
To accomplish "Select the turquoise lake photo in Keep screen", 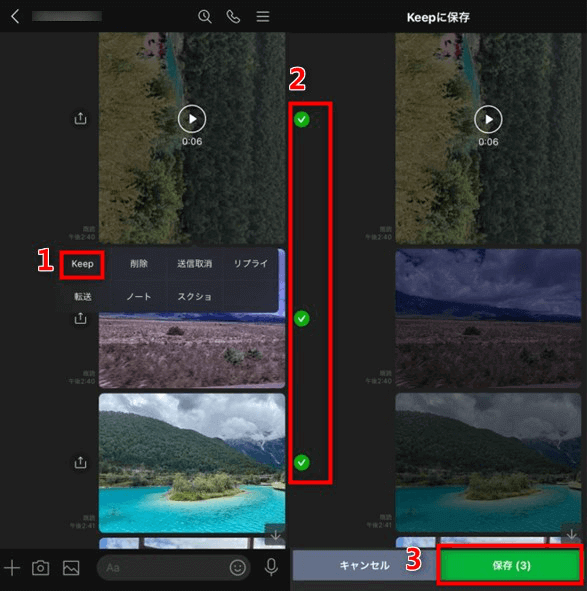I will [488, 463].
